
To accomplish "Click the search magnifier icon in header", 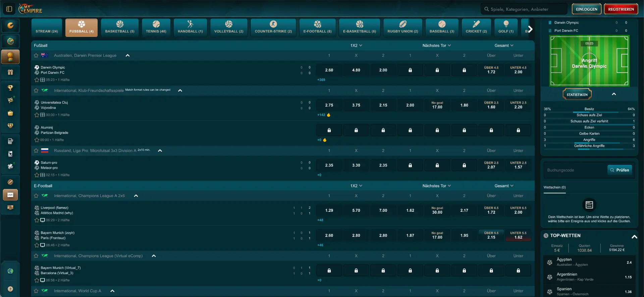I will (486, 9).
